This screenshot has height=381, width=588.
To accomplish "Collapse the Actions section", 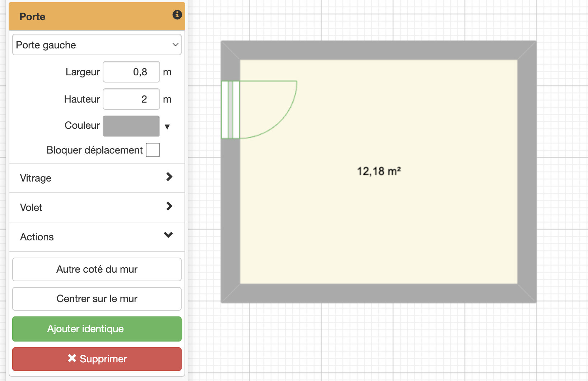I will (x=97, y=237).
